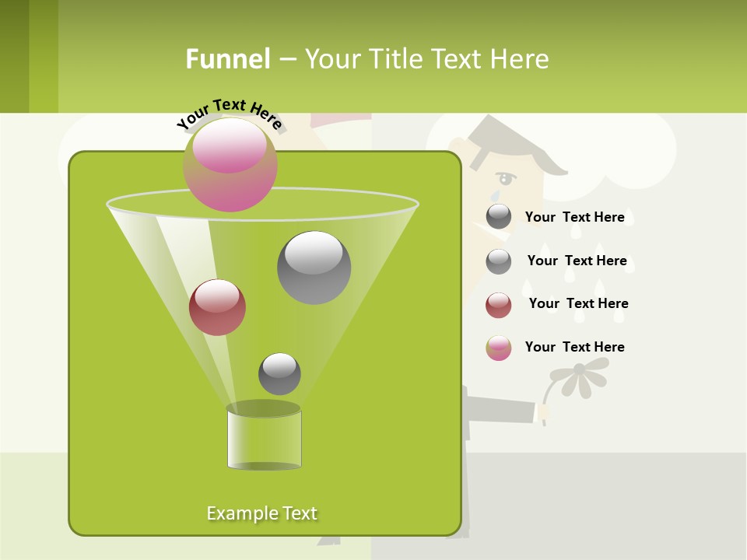
Task: Select the 'Example Text' caption
Action: [262, 513]
